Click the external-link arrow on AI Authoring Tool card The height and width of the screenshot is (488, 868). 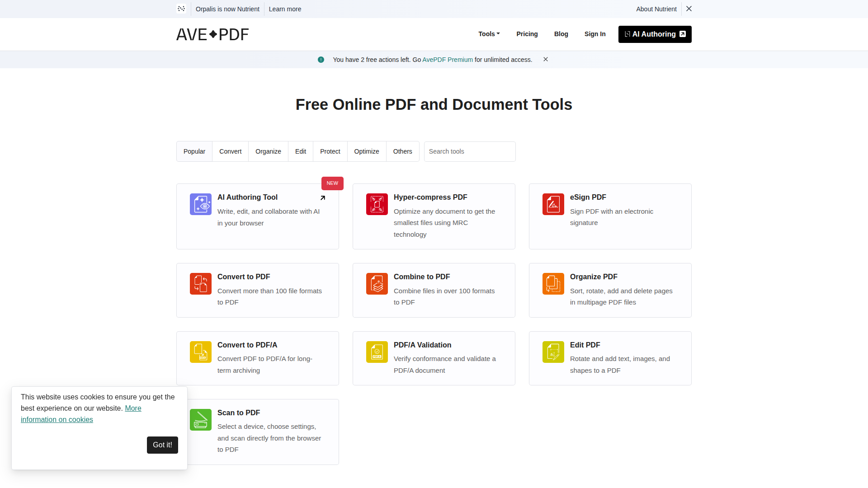[x=323, y=198]
